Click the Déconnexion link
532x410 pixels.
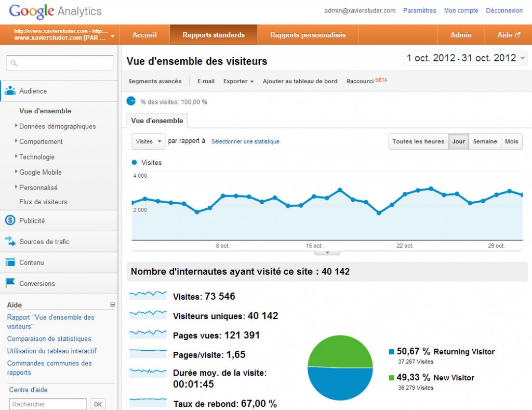point(504,10)
